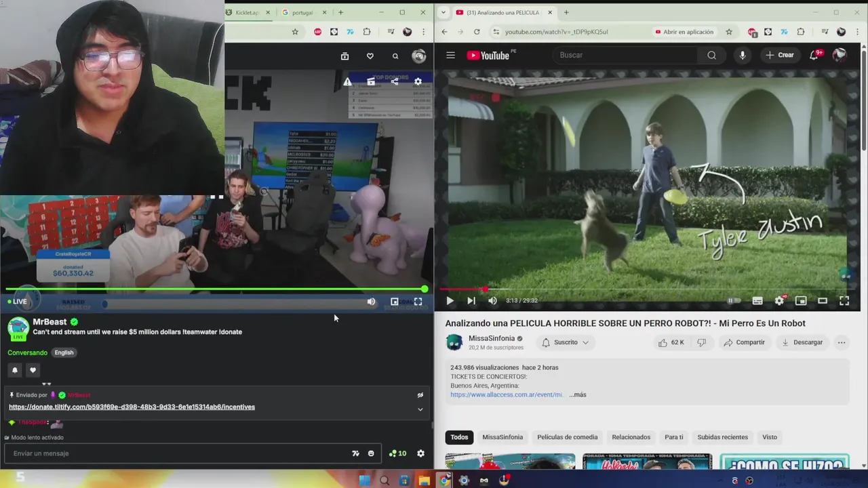868x488 pixels.
Task: Enter fullscreen on YouTube player
Action: [844, 301]
